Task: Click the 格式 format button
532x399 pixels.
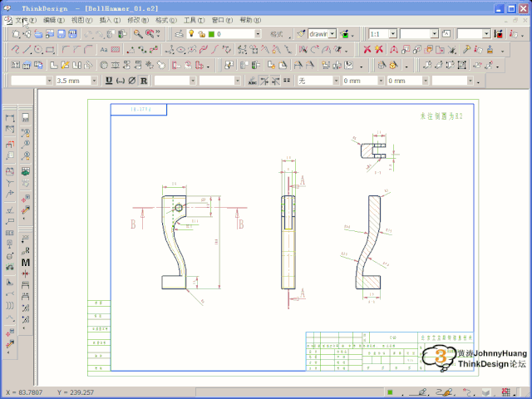Action: 277,34
